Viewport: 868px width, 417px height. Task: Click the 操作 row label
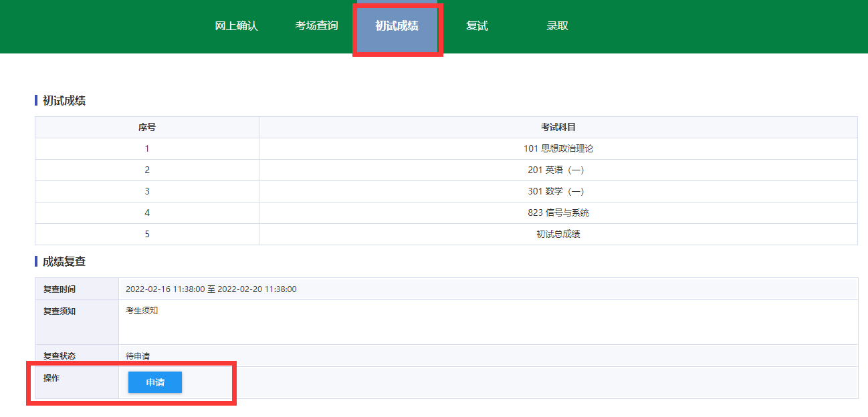point(51,378)
